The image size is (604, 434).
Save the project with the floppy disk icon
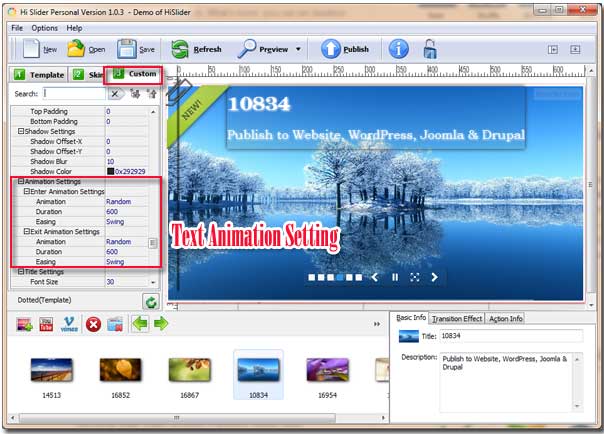coord(126,49)
